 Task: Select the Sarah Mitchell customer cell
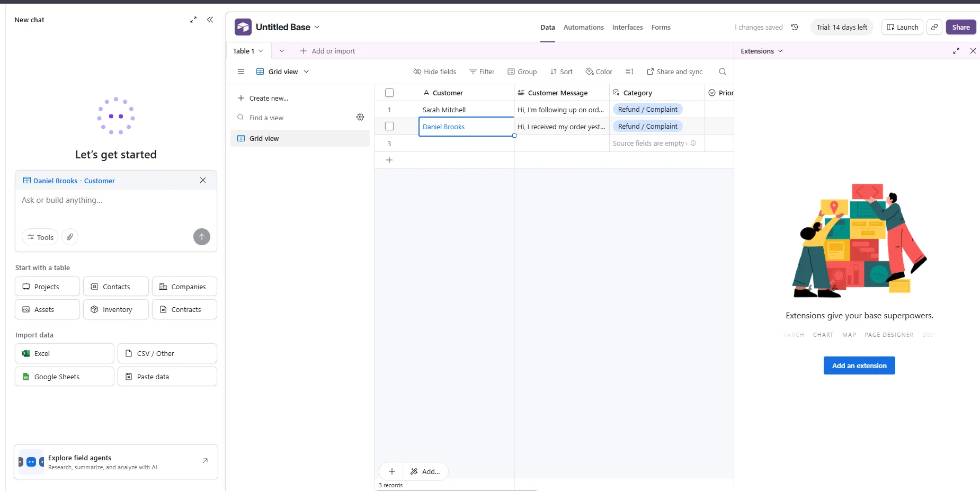click(x=466, y=110)
